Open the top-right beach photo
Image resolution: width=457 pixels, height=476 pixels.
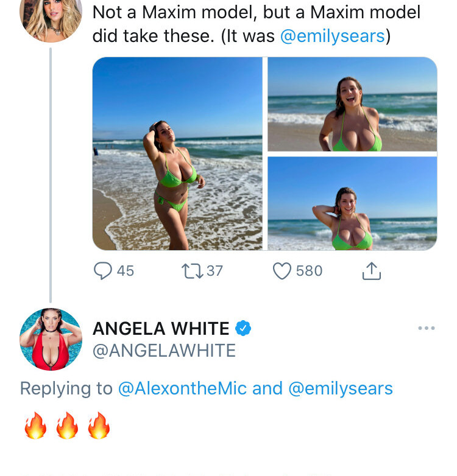click(352, 104)
